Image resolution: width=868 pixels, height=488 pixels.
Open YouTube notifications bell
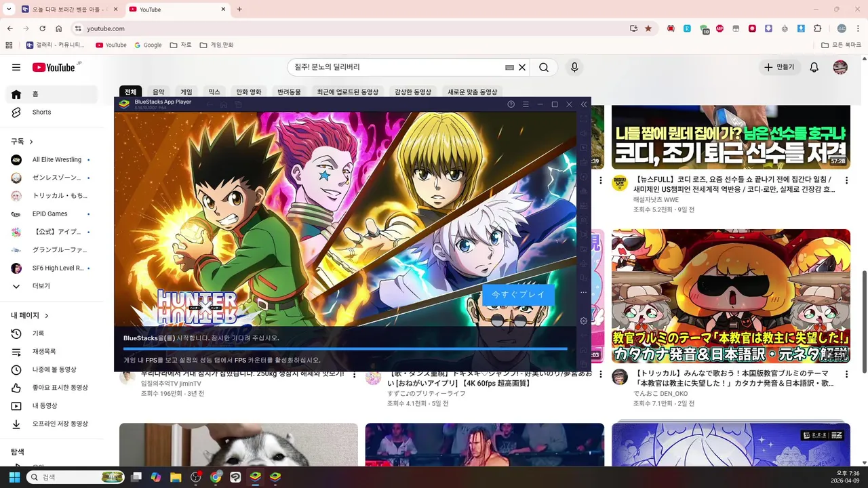click(814, 67)
